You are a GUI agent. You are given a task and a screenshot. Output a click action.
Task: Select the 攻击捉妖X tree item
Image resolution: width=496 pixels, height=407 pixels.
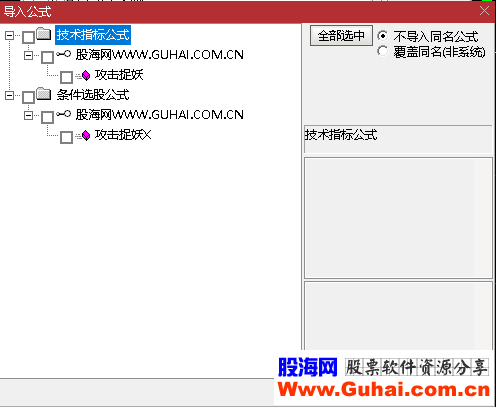pos(123,135)
